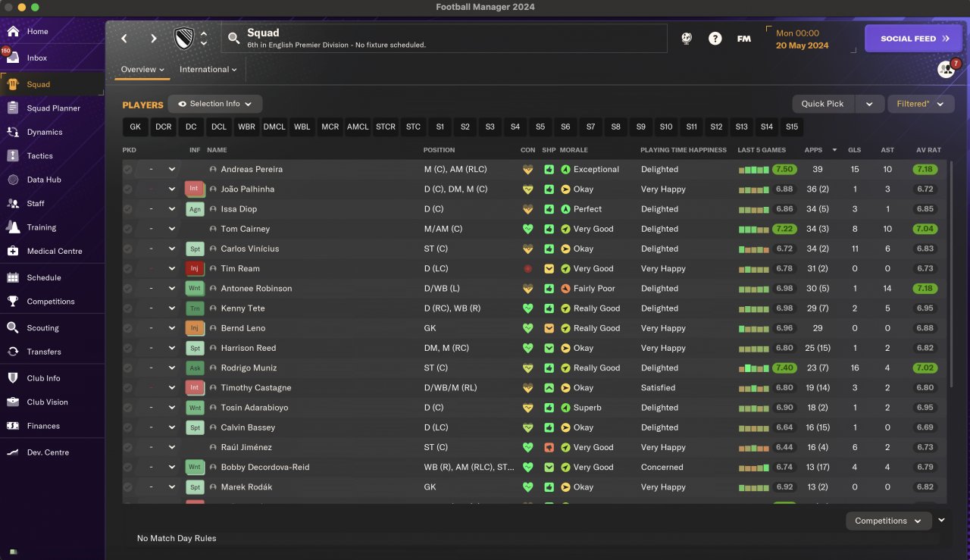970x560 pixels.
Task: Toggle the pick circle for Marek Rodák
Action: point(127,487)
